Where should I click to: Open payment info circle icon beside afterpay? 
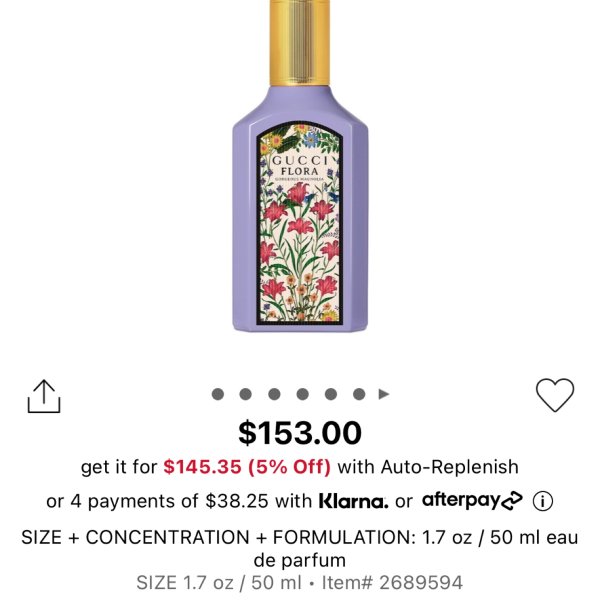[x=543, y=501]
